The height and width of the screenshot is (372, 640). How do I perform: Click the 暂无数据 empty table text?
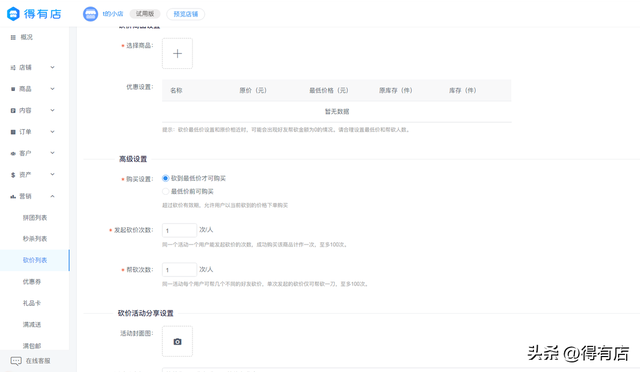click(337, 111)
